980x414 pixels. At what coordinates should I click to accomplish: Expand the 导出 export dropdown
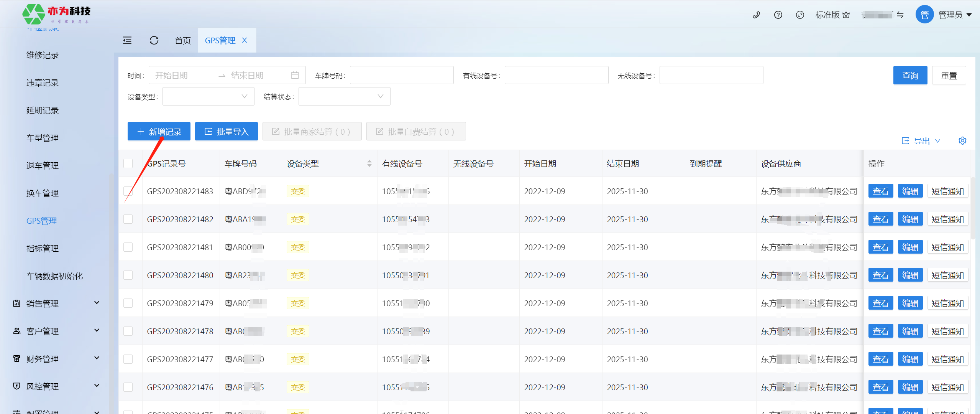tap(921, 141)
